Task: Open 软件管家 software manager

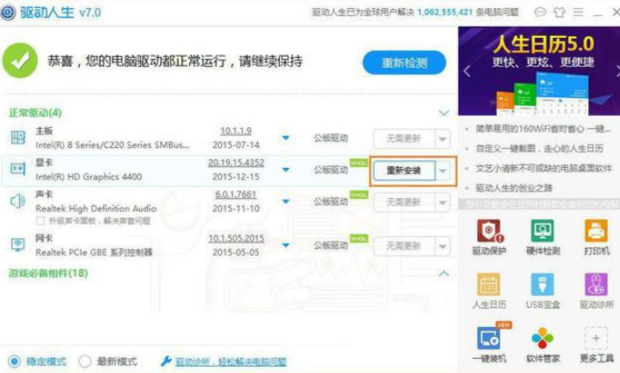Action: pos(542,344)
